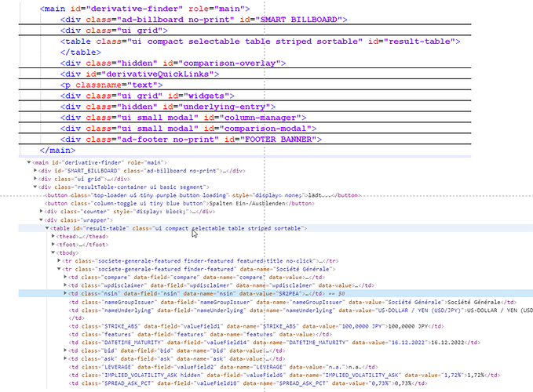Screen dimensions: 533x392
Task: Click the 'widgets' div line in top code
Action: point(148,96)
